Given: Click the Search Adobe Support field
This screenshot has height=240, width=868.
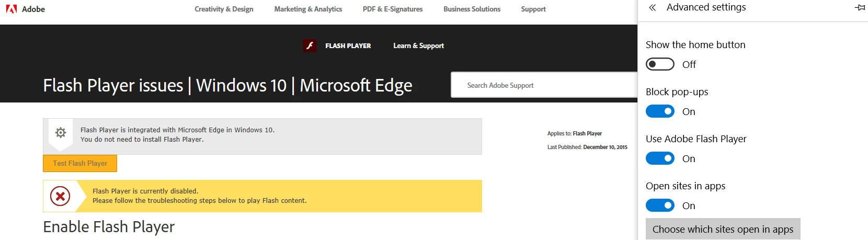Looking at the screenshot, I should point(544,85).
